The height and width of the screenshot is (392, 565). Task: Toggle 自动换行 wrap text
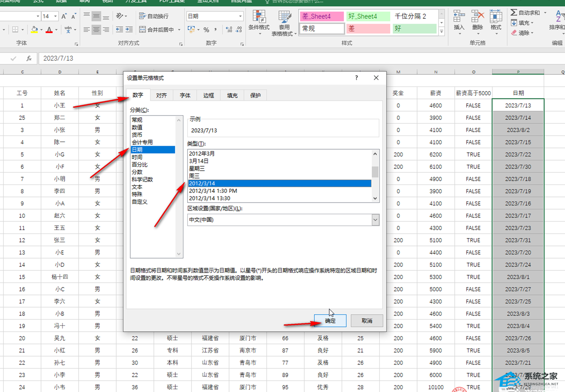point(153,16)
